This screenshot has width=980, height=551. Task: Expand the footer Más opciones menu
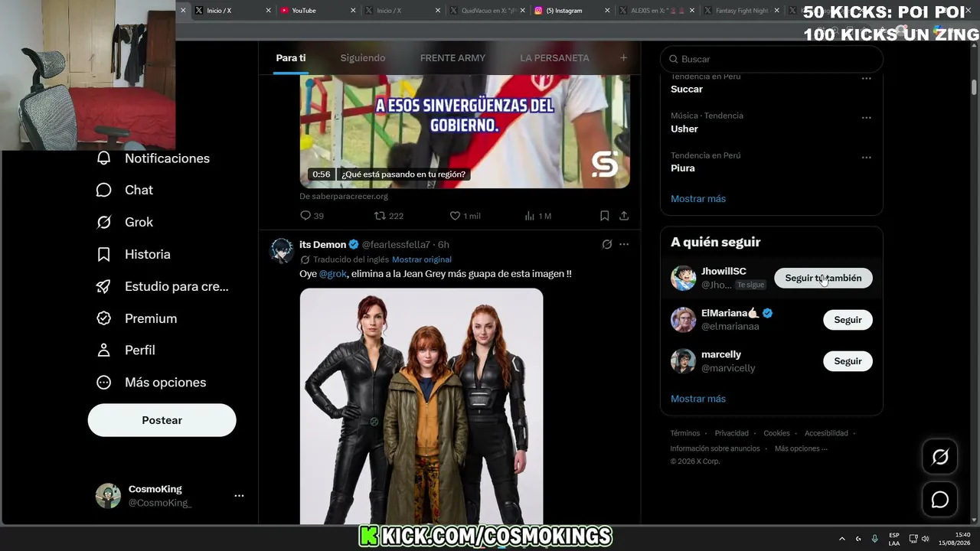click(801, 448)
